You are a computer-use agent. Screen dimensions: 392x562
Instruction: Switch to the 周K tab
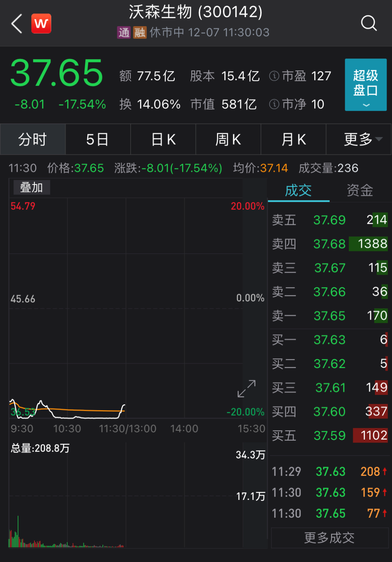(228, 139)
